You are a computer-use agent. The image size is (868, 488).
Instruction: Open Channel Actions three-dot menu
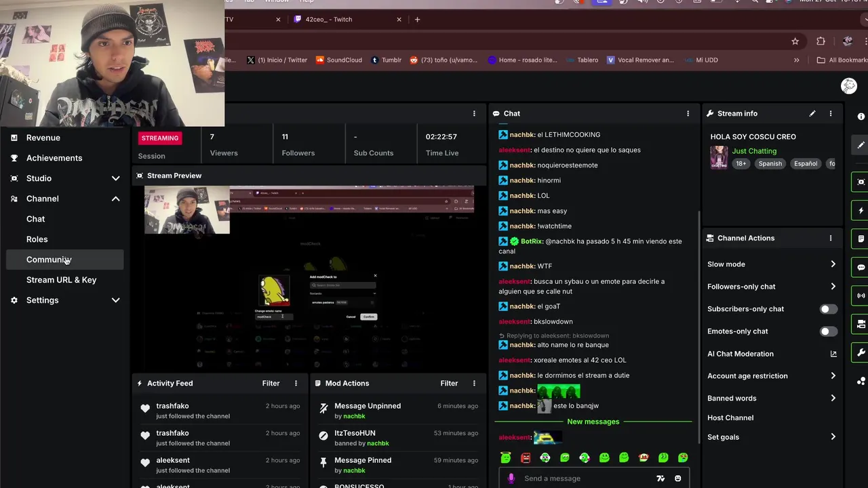pyautogui.click(x=831, y=238)
